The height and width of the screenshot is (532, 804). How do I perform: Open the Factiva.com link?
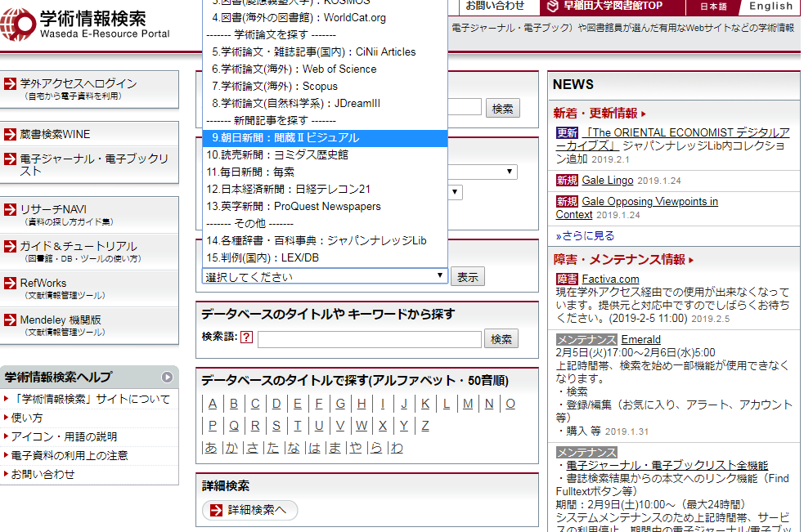tap(611, 279)
